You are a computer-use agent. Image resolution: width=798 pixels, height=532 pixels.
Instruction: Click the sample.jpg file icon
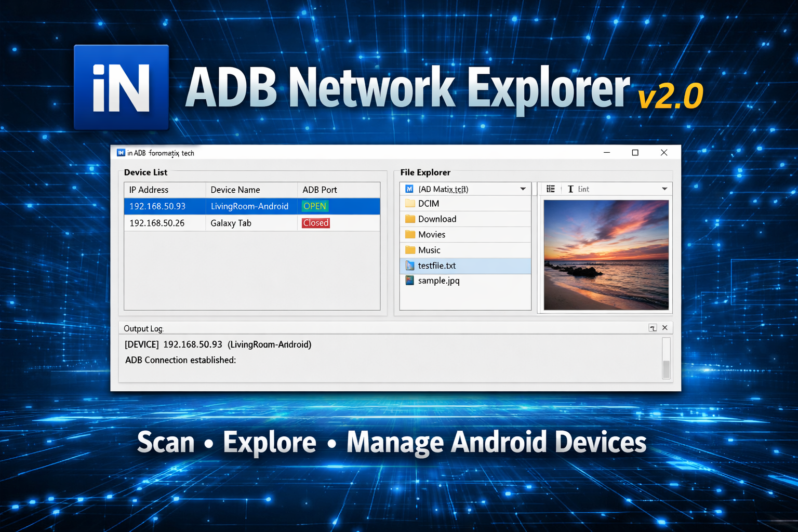coord(409,281)
